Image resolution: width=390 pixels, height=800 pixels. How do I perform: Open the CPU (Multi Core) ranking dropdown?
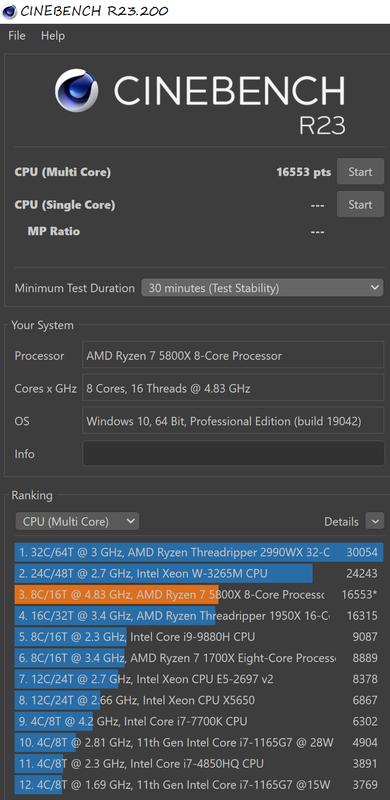coord(77,521)
